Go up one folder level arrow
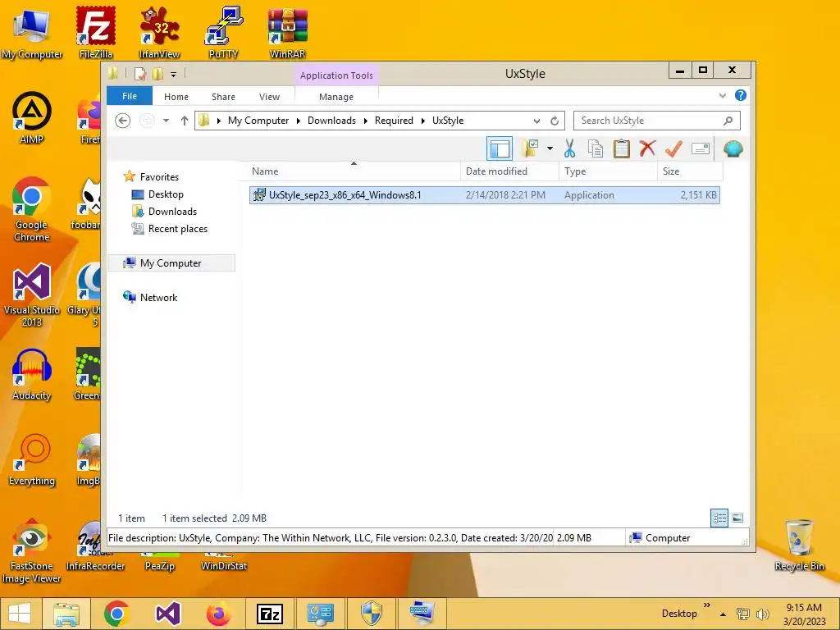Image resolution: width=840 pixels, height=630 pixels. (185, 121)
